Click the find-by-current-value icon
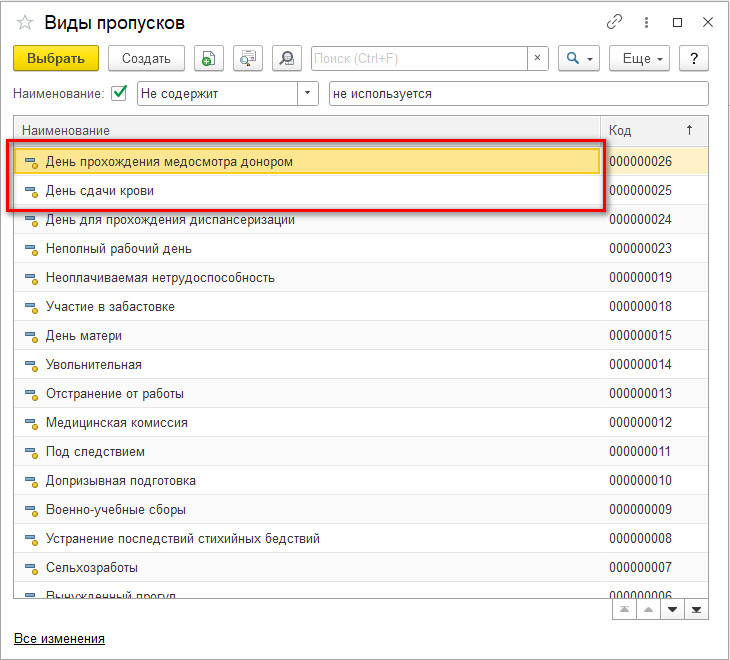The image size is (730, 660). click(x=247, y=59)
